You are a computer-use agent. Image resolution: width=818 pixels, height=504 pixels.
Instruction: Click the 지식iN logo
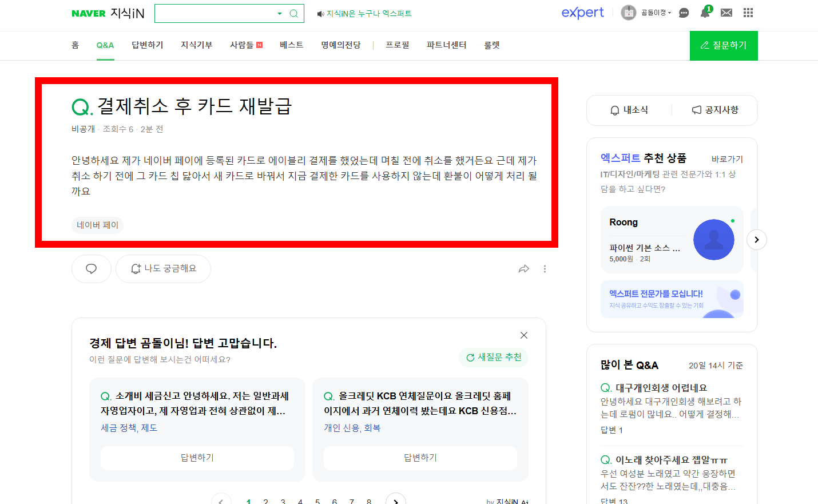point(127,13)
